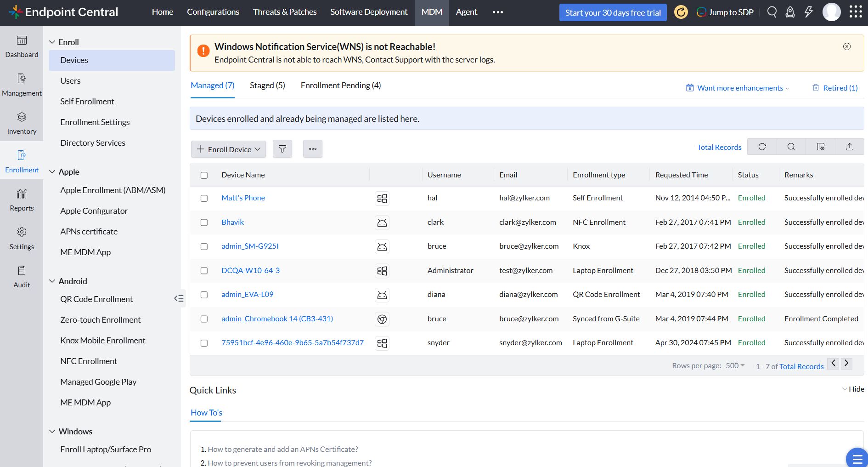The width and height of the screenshot is (868, 467).
Task: Open the chat help bubble
Action: click(857, 458)
